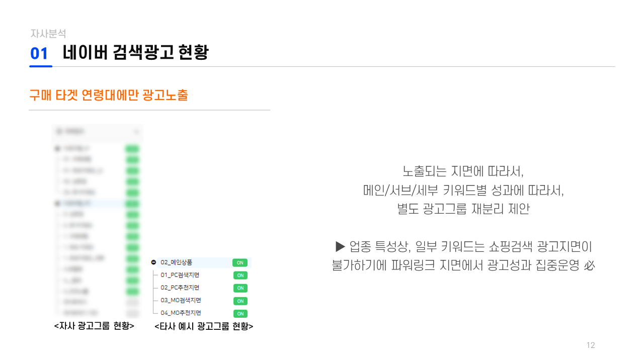Switch off the 03_MO검색지면 ON toggle
This screenshot has width=644, height=362.
click(x=240, y=301)
